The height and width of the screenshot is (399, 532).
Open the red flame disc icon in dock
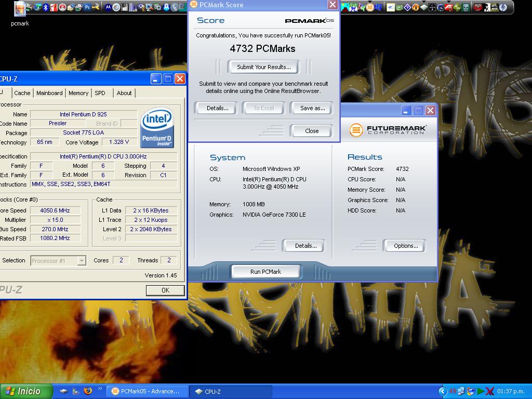(x=63, y=7)
